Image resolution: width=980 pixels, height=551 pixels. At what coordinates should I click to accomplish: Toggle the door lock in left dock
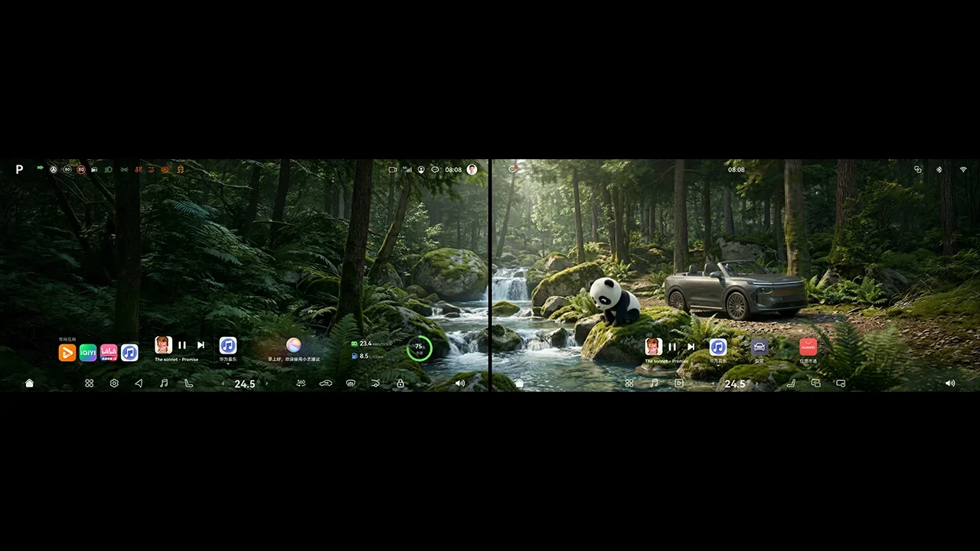400,383
